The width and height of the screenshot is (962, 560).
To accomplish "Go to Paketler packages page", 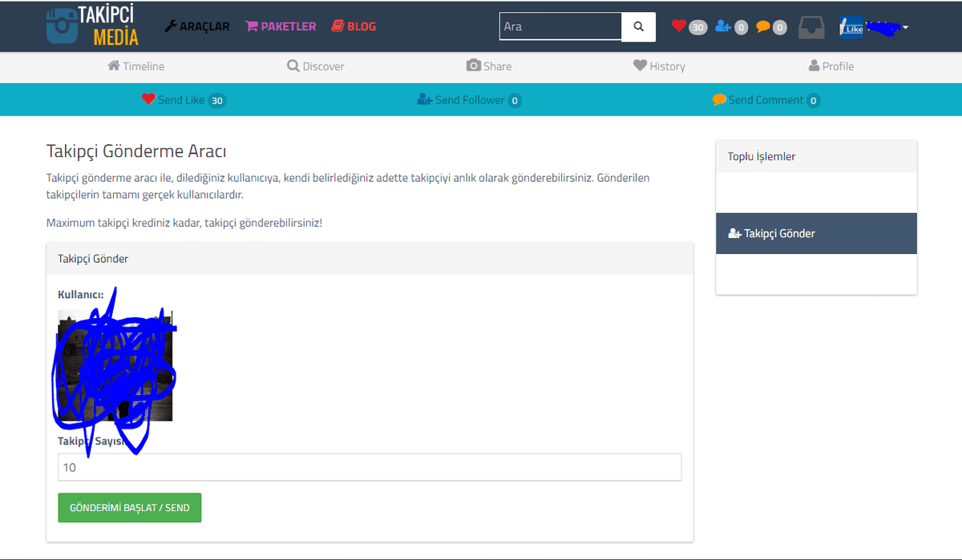I will 281,26.
